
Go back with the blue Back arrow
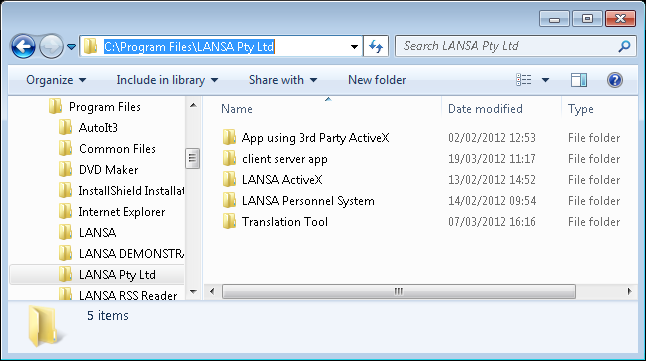pos(23,46)
